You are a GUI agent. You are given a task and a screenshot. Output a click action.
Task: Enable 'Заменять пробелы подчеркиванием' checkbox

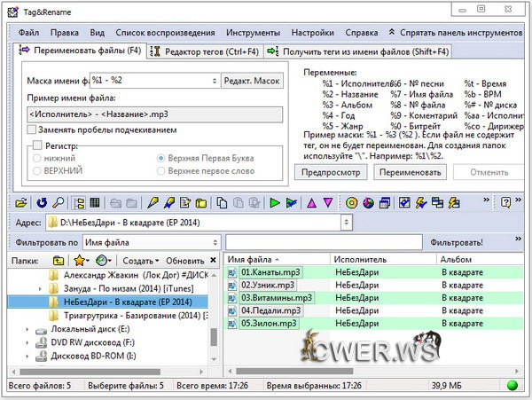33,130
